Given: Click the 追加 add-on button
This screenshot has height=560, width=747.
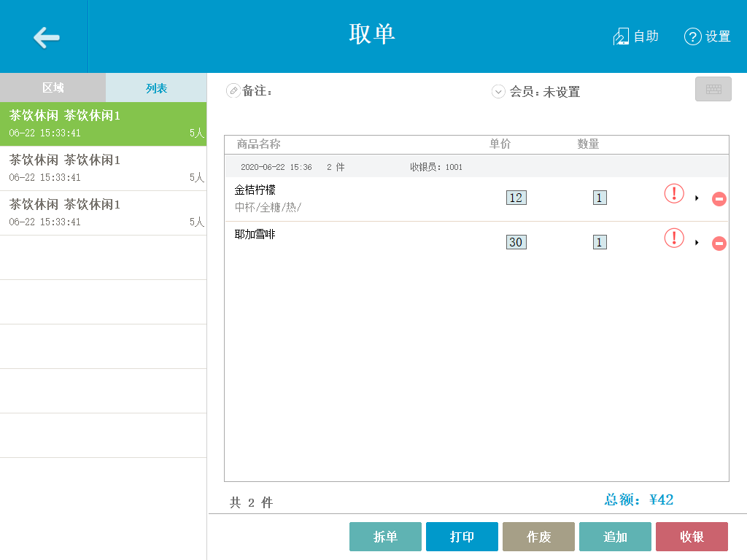Looking at the screenshot, I should coord(615,537).
